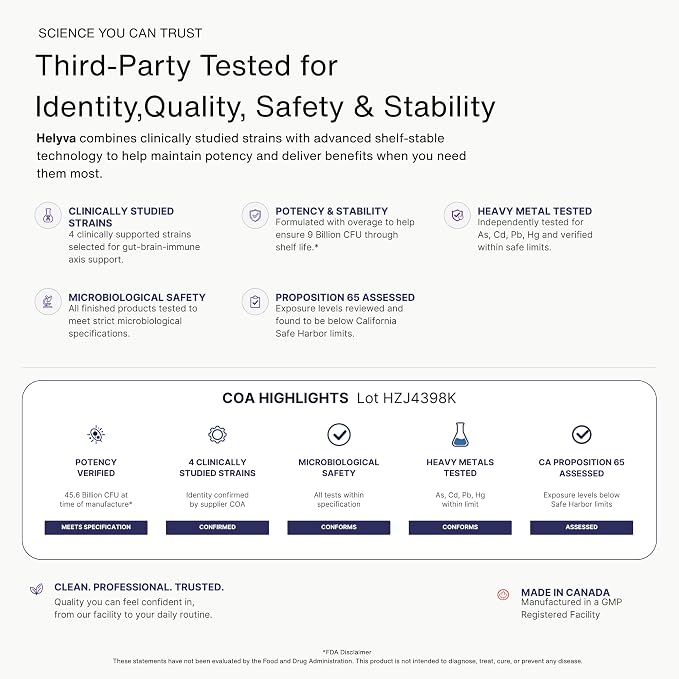Click the Heavy Metal Tested shield icon
Viewport: 679px width, 679px height.
pos(457,215)
